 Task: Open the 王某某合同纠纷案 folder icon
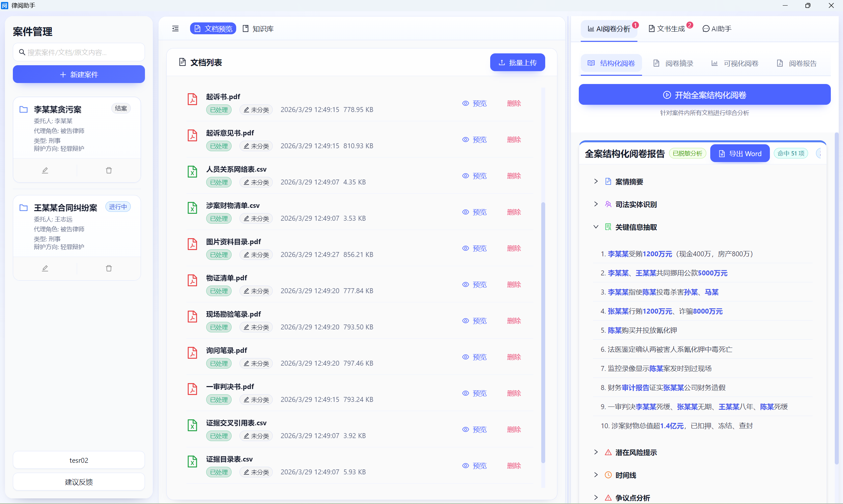click(x=23, y=208)
